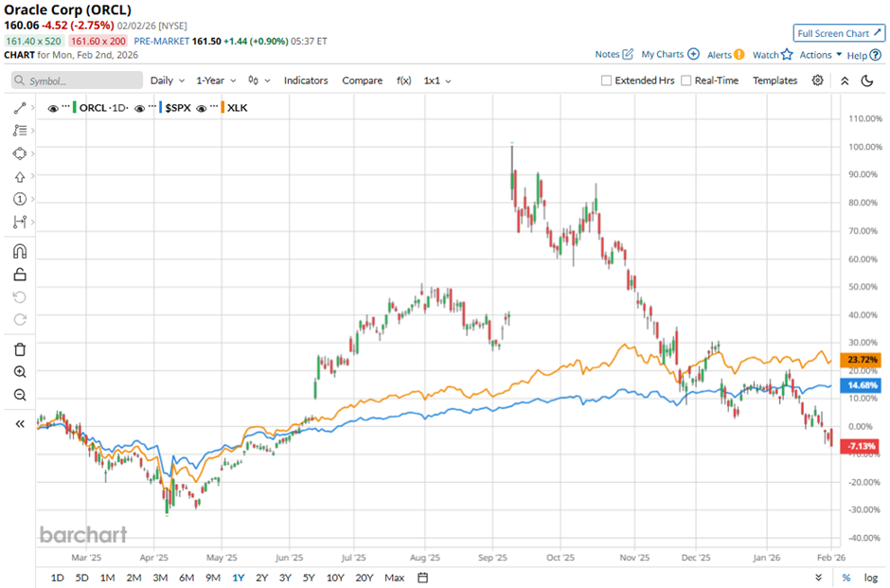Redo the chart action

pos(20,319)
